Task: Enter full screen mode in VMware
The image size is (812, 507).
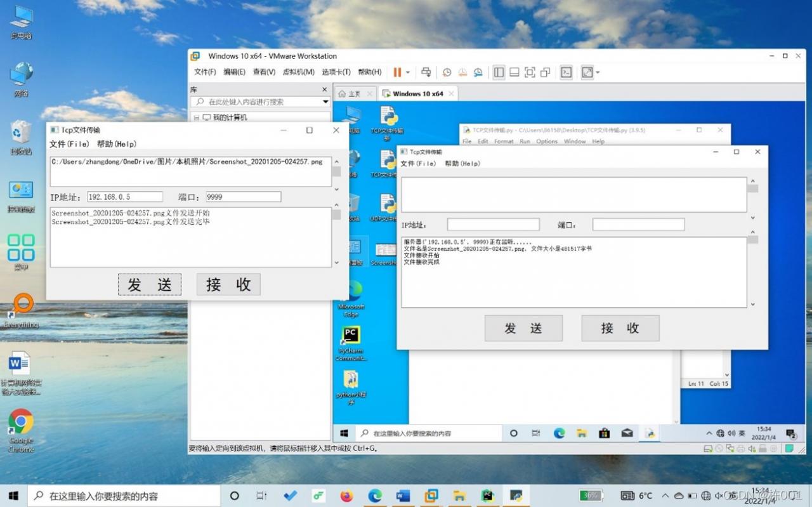Action: [x=530, y=72]
